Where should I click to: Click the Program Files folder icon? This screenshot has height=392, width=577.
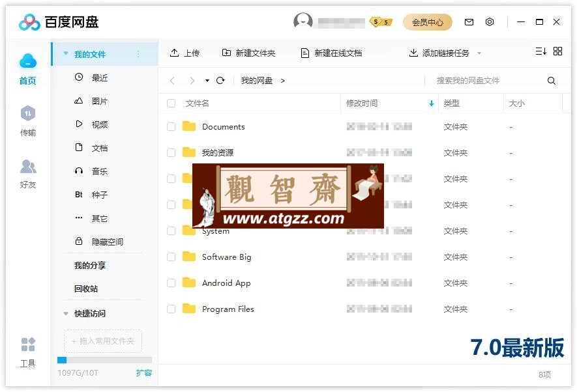tap(189, 309)
